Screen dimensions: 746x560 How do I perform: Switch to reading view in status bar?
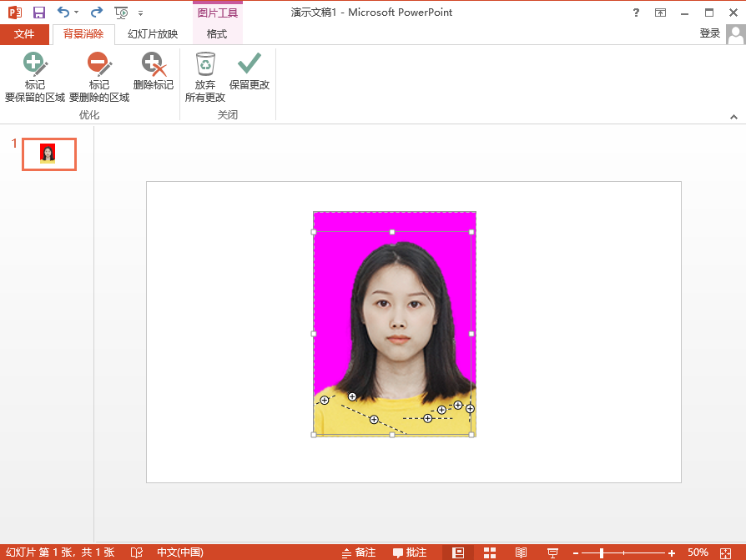pyautogui.click(x=521, y=552)
